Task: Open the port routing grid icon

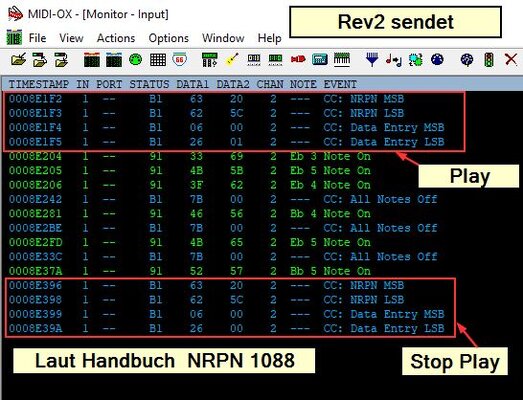Action: tap(158, 60)
